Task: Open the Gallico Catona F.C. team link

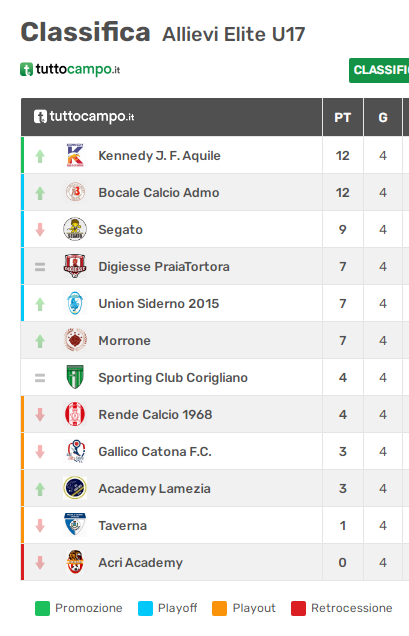Action: click(x=155, y=451)
